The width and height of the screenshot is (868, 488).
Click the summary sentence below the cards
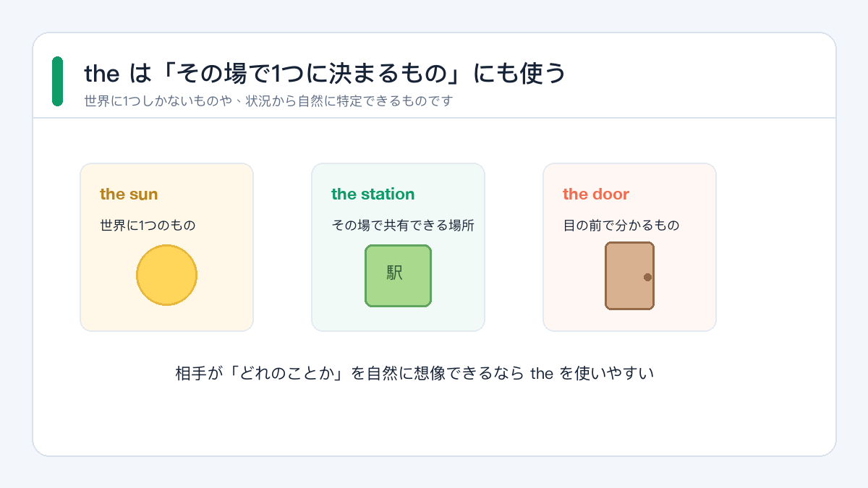coord(414,374)
